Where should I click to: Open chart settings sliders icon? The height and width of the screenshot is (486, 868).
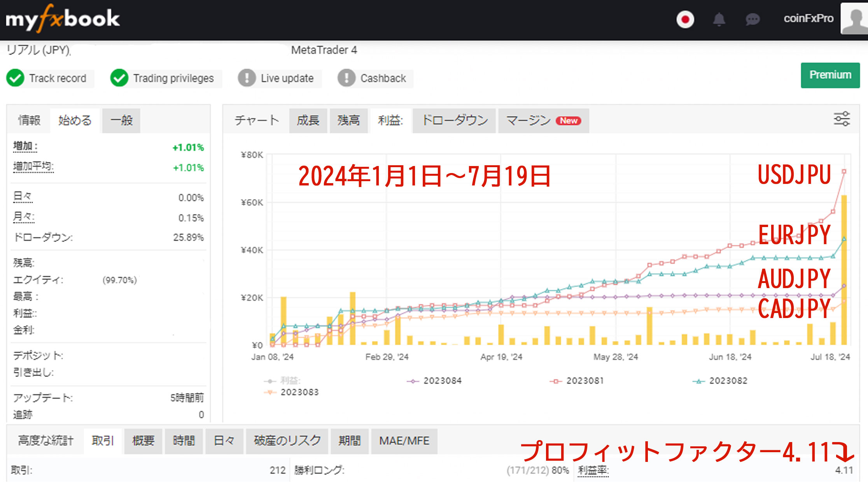click(842, 119)
